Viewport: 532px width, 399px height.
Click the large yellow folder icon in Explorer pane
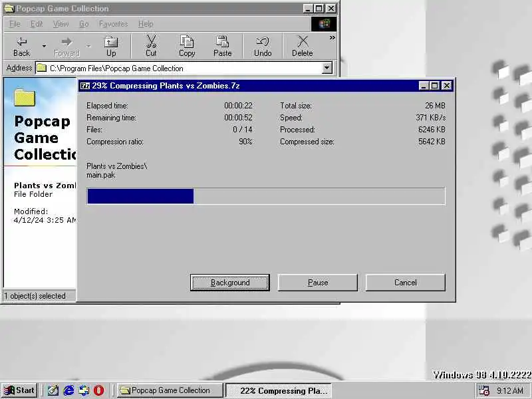click(x=25, y=98)
